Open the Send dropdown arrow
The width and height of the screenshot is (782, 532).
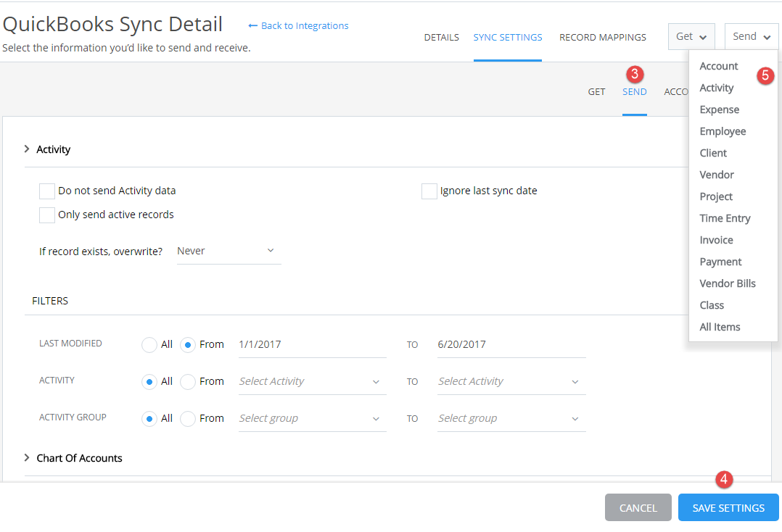[x=765, y=36]
